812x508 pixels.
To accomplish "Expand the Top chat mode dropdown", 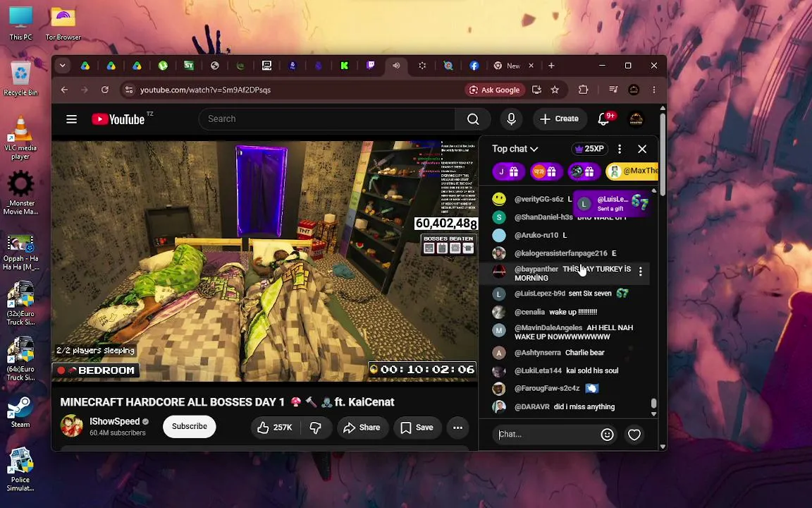I will [x=515, y=149].
